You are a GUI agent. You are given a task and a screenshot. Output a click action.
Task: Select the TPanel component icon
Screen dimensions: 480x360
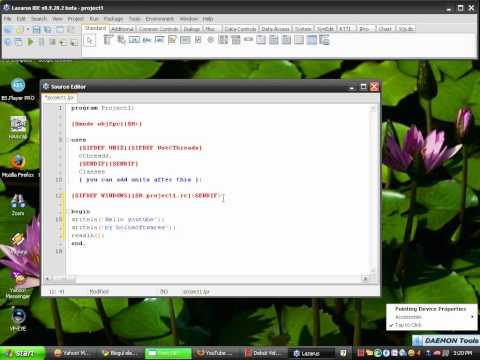point(299,40)
